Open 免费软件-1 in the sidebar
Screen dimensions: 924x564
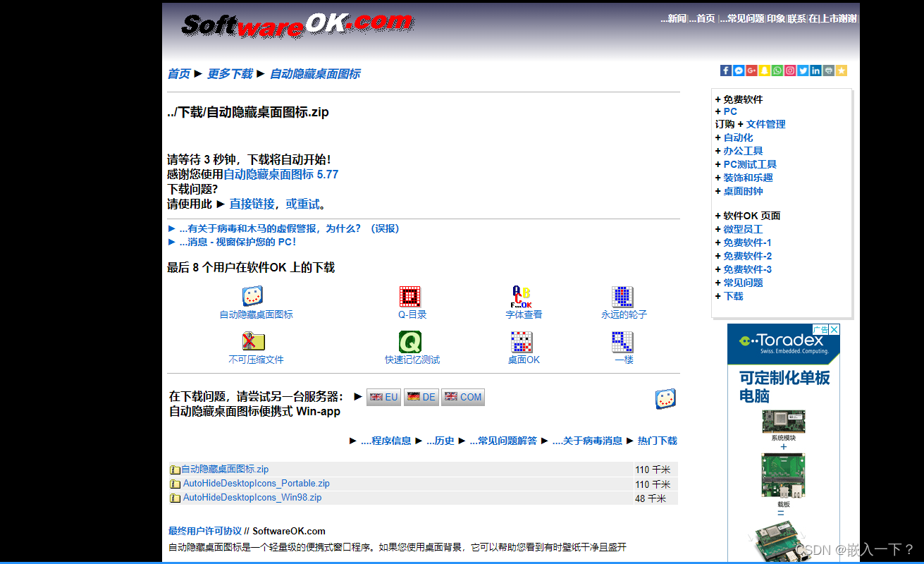pos(747,243)
